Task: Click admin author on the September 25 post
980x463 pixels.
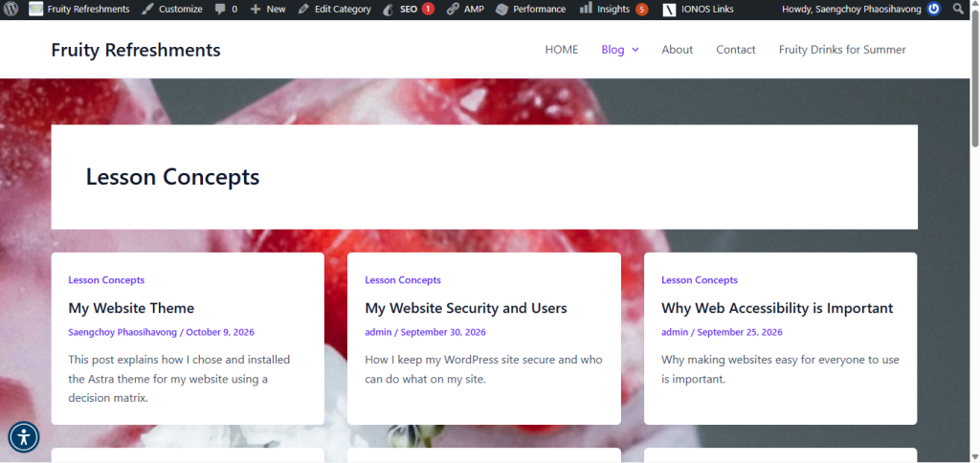Action: [675, 332]
